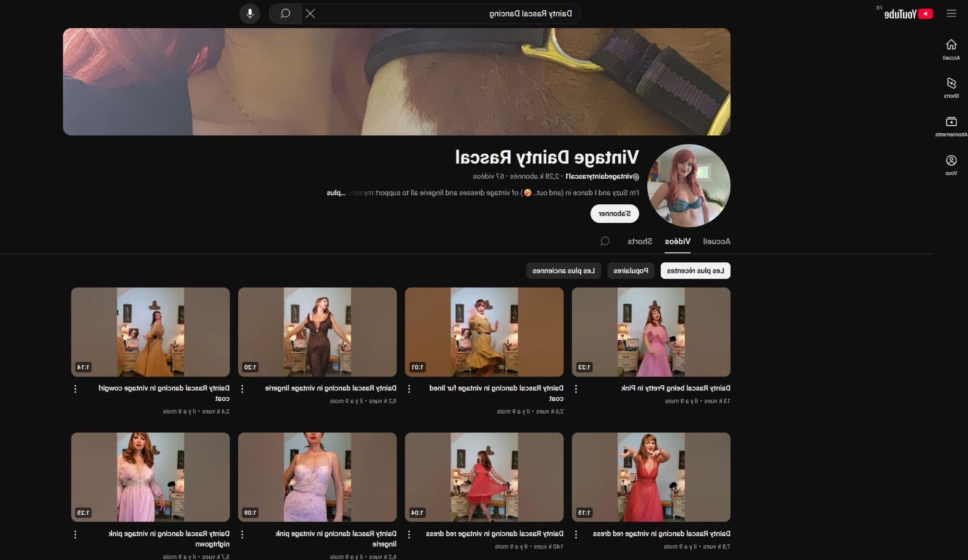
Task: Start voice search with microphone icon
Action: click(249, 13)
